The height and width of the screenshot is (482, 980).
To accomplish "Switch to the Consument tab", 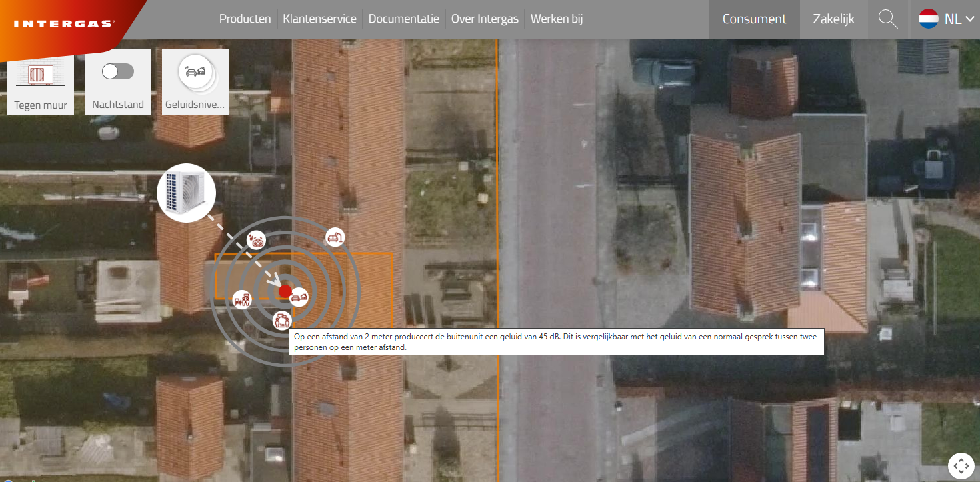I will tap(755, 19).
